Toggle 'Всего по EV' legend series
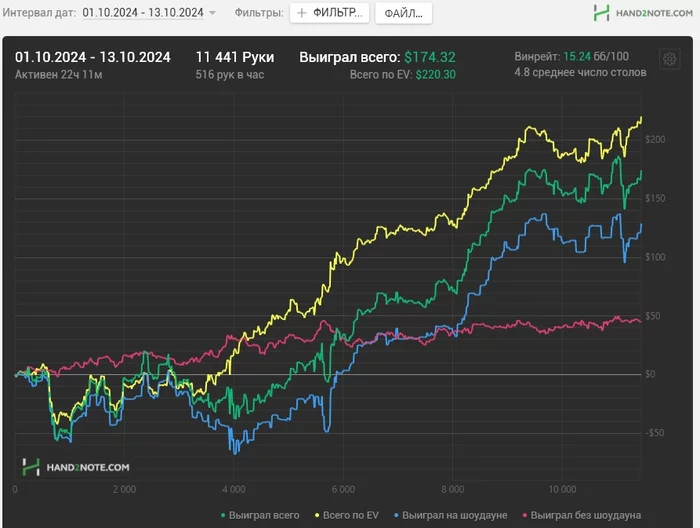Viewport: 700px width, 528px height. click(346, 515)
